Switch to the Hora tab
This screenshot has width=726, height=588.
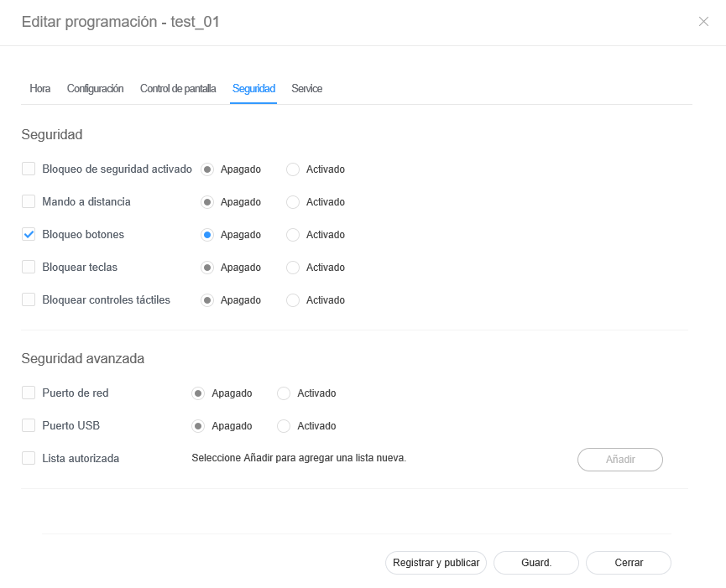(40, 88)
